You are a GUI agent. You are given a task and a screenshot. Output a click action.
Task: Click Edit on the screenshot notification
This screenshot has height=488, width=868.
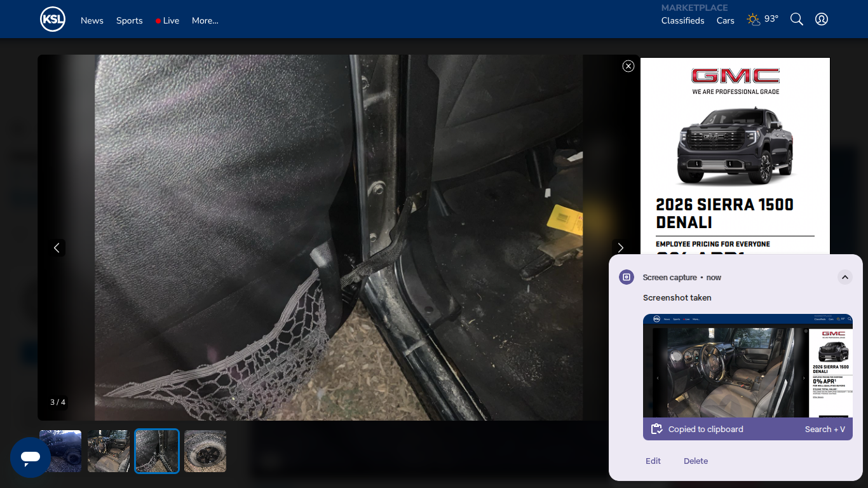tap(653, 461)
